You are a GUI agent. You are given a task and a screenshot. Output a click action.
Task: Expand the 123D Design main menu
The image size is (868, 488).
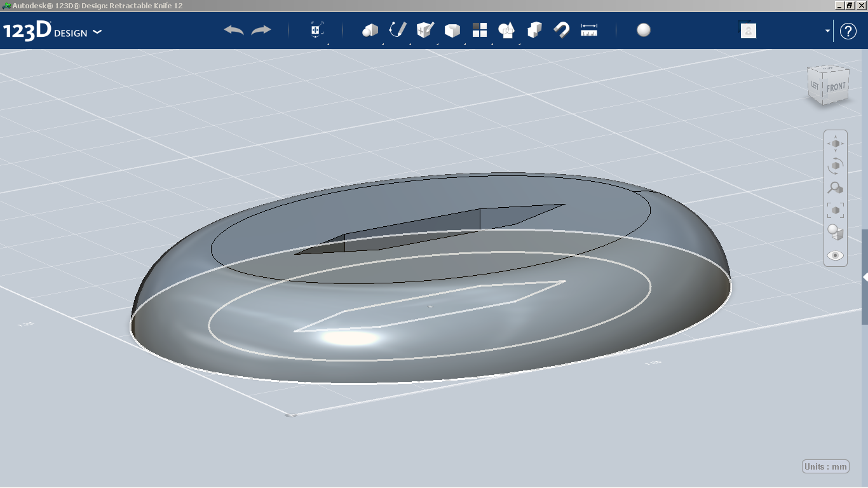coord(98,31)
